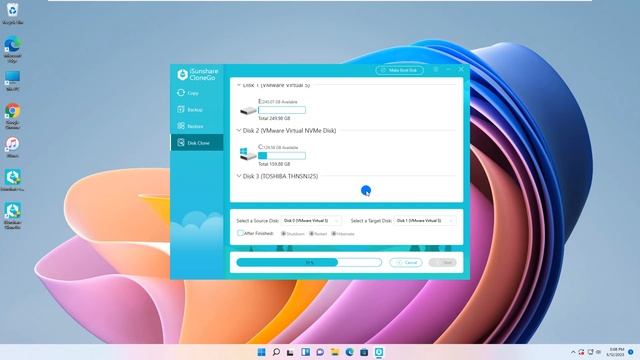Open the taskbar clock and date
Image resolution: width=640 pixels, height=360 pixels.
tap(616, 352)
